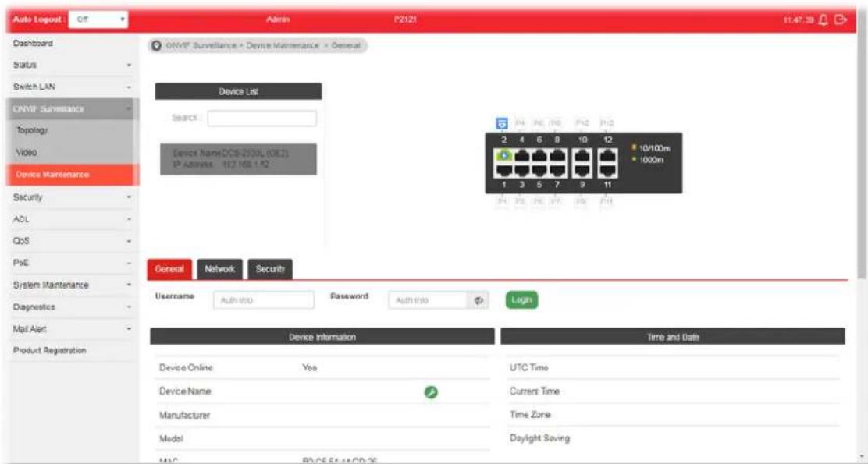
Task: Select switch port 1 on the panel
Action: (503, 171)
